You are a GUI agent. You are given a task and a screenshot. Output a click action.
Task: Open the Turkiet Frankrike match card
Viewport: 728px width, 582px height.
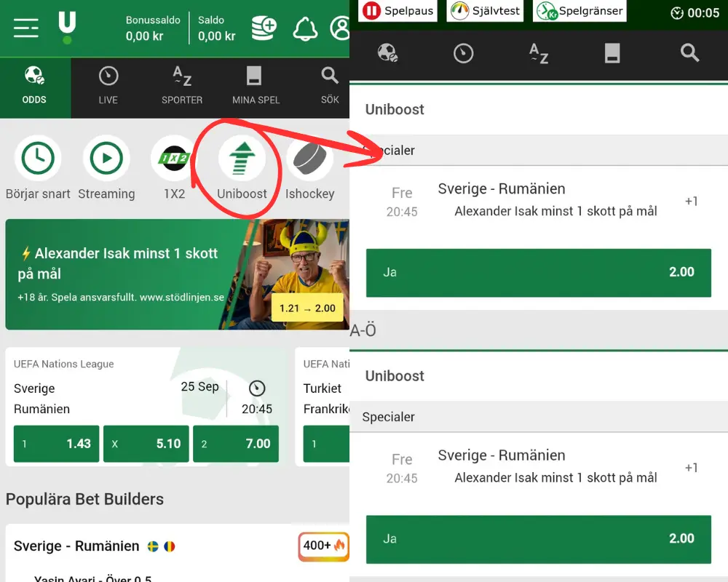point(323,407)
